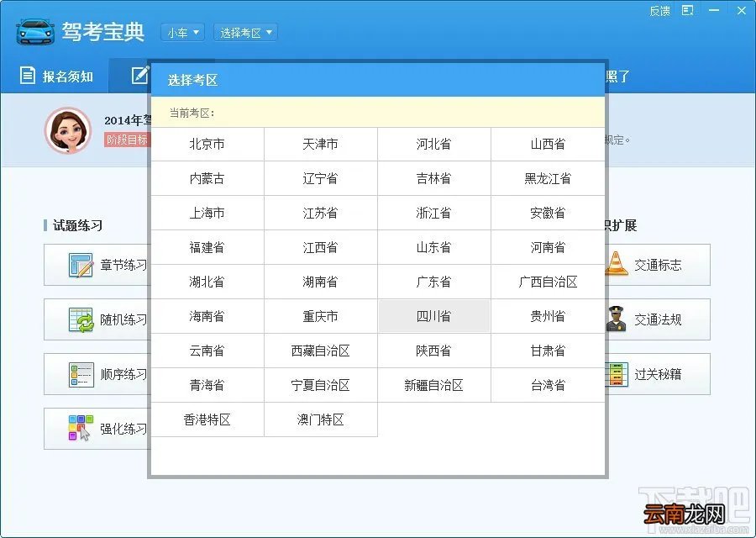The height and width of the screenshot is (538, 756).
Task: Click the 反馈 feedback link
Action: [659, 11]
